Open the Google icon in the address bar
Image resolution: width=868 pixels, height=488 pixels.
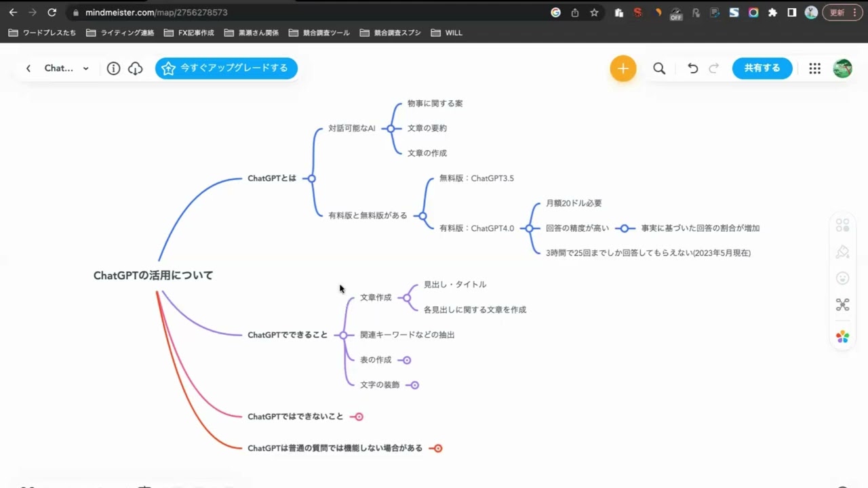pyautogui.click(x=555, y=12)
